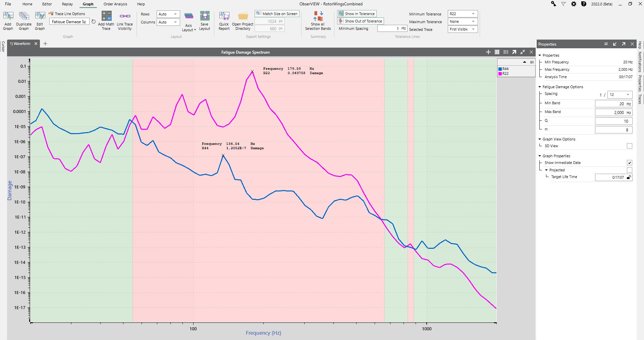Click the grid layout icon in graph header
Screen dimensions: 644x340
point(497,52)
